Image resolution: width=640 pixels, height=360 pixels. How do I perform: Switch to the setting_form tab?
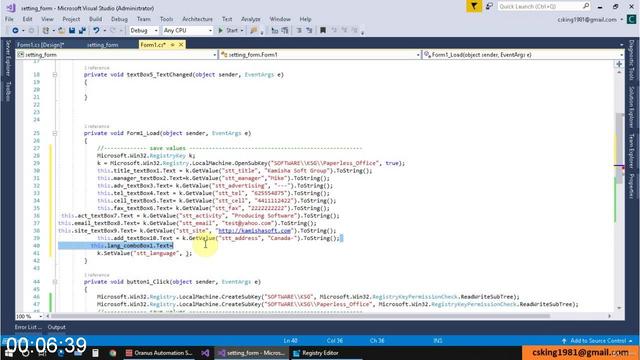[x=102, y=44]
